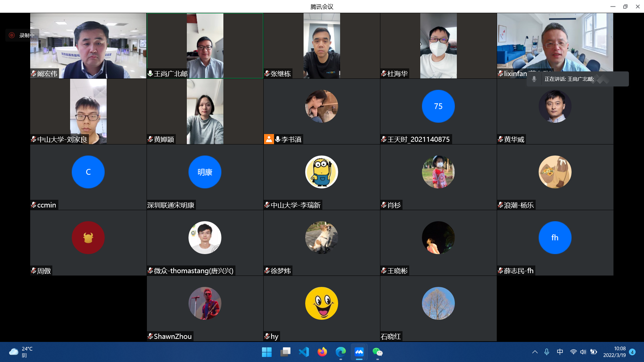The height and width of the screenshot is (362, 644).
Task: Select 王尚广北邮 speaking video tile
Action: 205,46
